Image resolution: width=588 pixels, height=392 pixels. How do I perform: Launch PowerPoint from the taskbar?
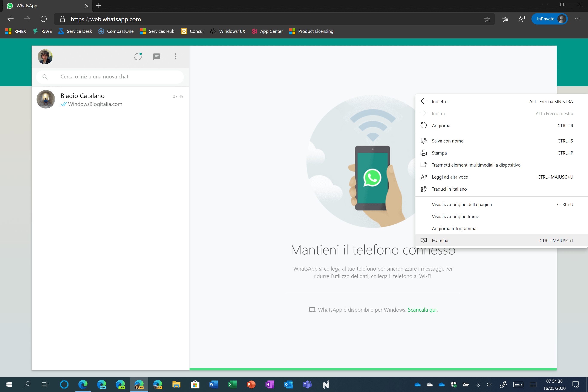(x=251, y=384)
